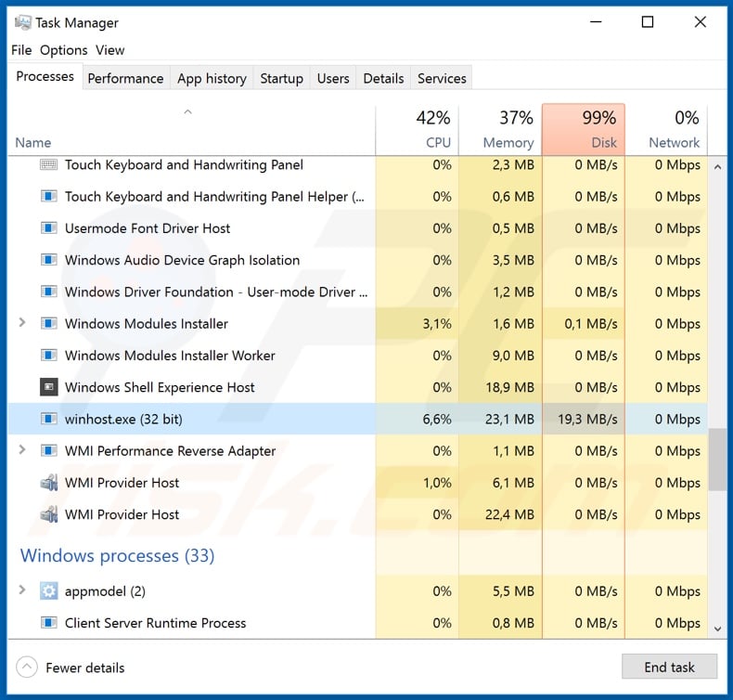The width and height of the screenshot is (733, 700).
Task: Sort by the CPU column header
Action: (417, 130)
